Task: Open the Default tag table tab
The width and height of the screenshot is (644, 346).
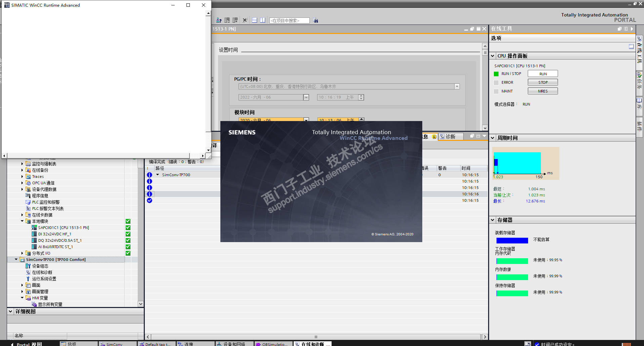Action: [x=156, y=344]
